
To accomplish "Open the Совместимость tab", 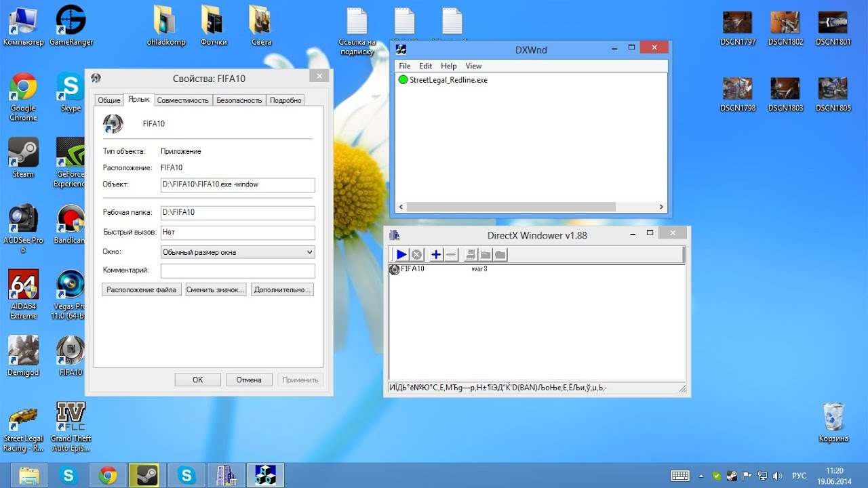I will [182, 100].
